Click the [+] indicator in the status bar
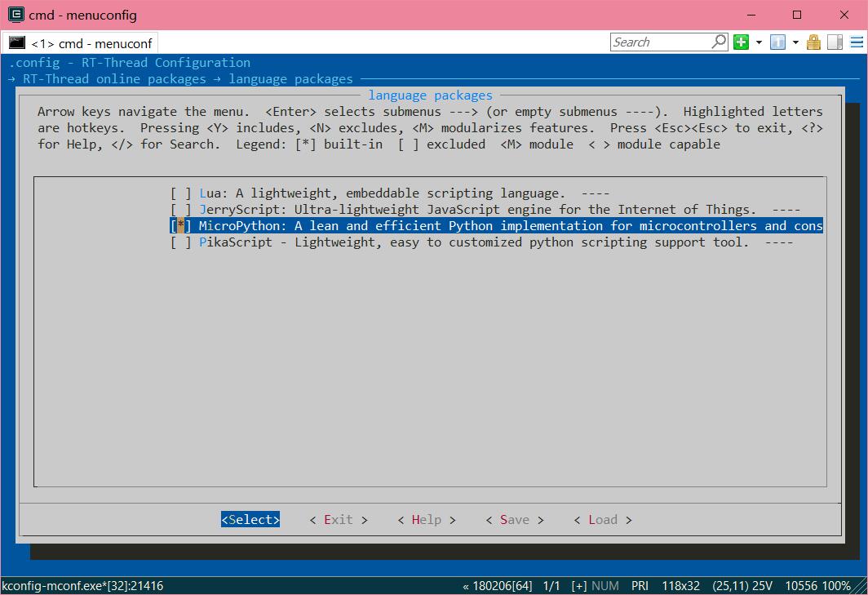Viewport: 868px width, 595px height. coord(578,586)
